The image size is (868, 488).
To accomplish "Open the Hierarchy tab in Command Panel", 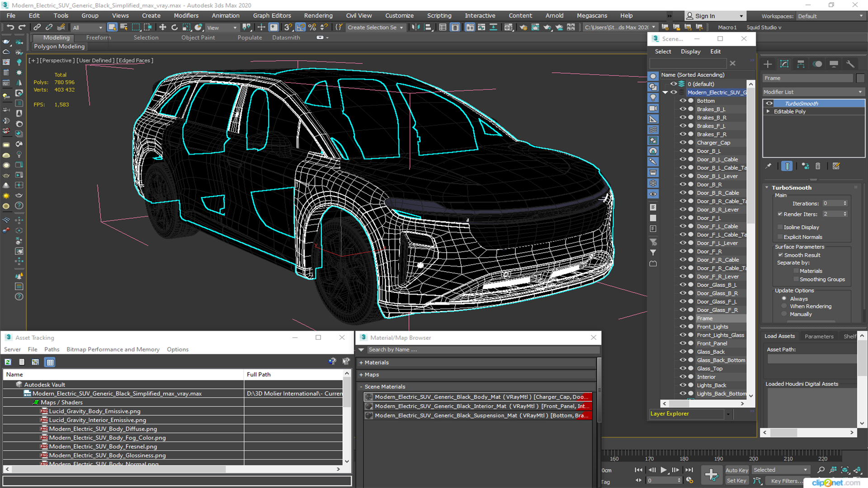I will [801, 64].
